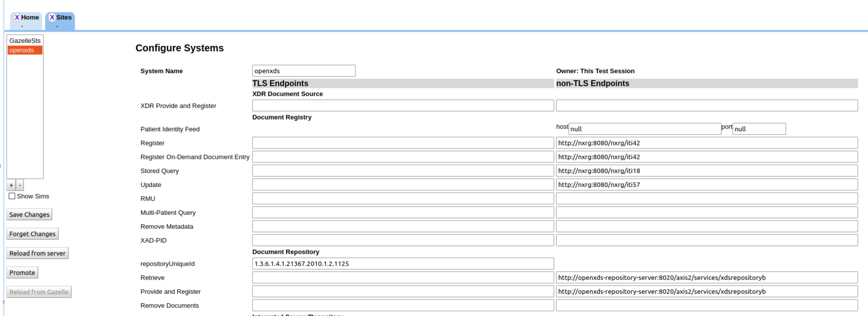Close the Sites tab with its X icon

tap(52, 17)
